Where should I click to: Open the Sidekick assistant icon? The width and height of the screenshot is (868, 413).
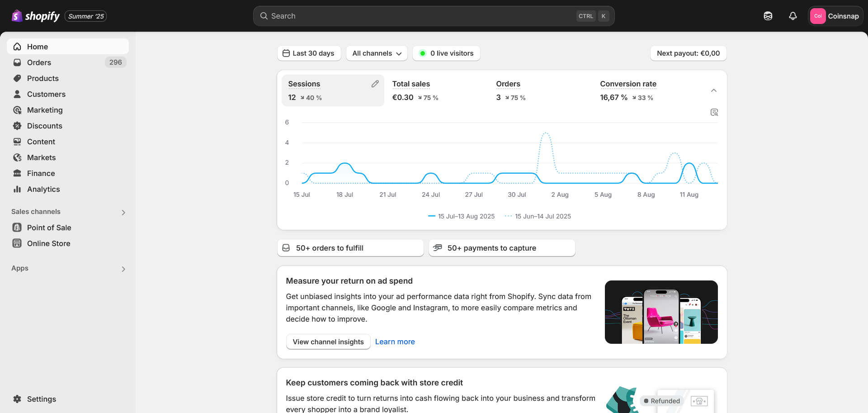768,16
